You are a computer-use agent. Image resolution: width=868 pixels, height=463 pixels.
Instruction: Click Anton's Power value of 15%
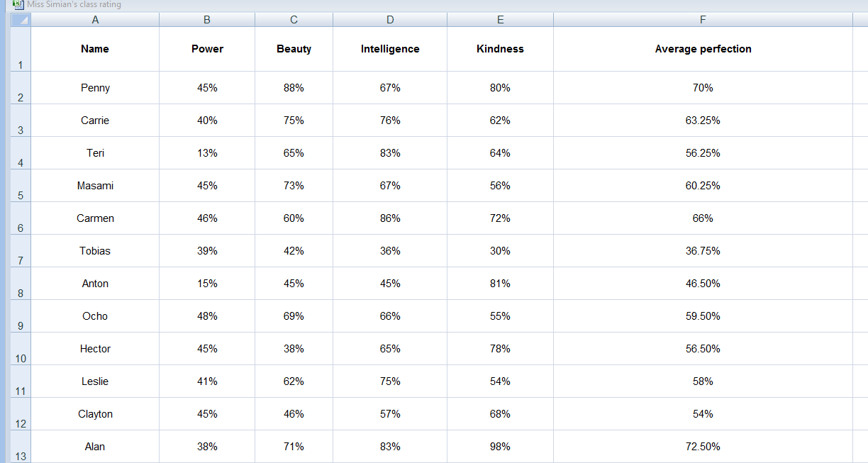tap(206, 283)
